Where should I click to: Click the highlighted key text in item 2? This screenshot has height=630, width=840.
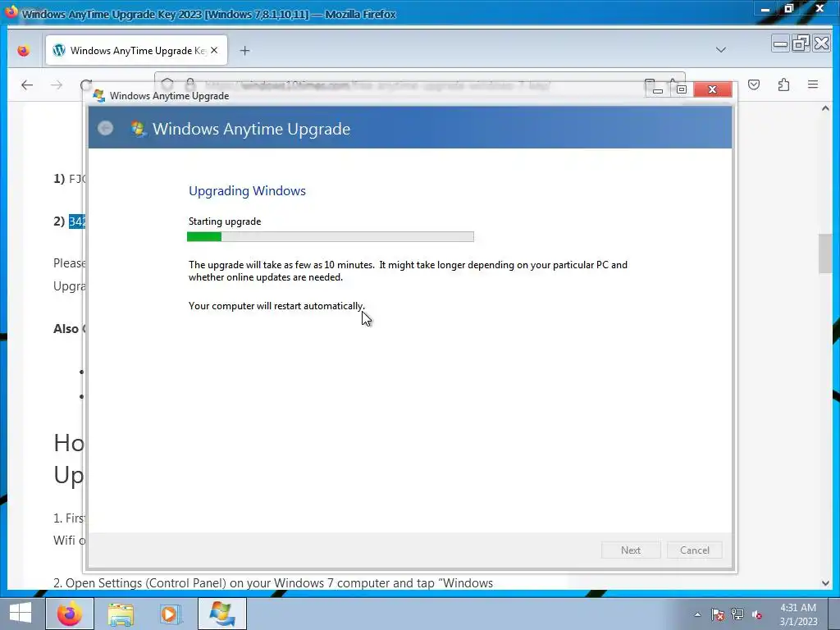coord(76,221)
